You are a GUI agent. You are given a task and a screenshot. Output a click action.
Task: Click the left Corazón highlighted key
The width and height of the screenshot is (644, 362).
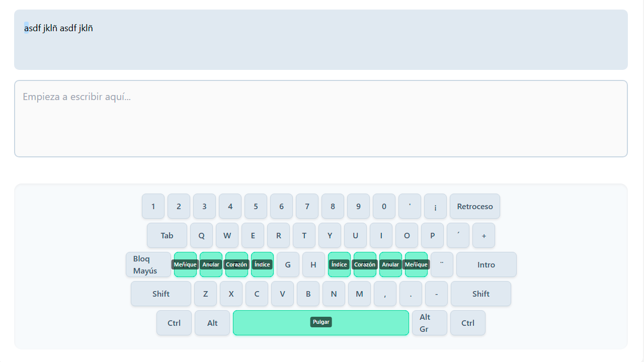(x=237, y=264)
